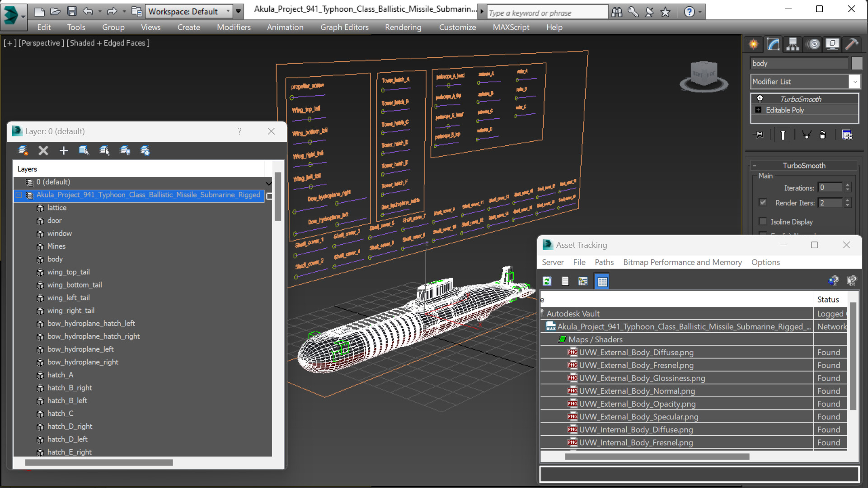Screen dimensions: 868x488
Task: Click the tree view icon in Asset Tracking
Action: point(583,281)
